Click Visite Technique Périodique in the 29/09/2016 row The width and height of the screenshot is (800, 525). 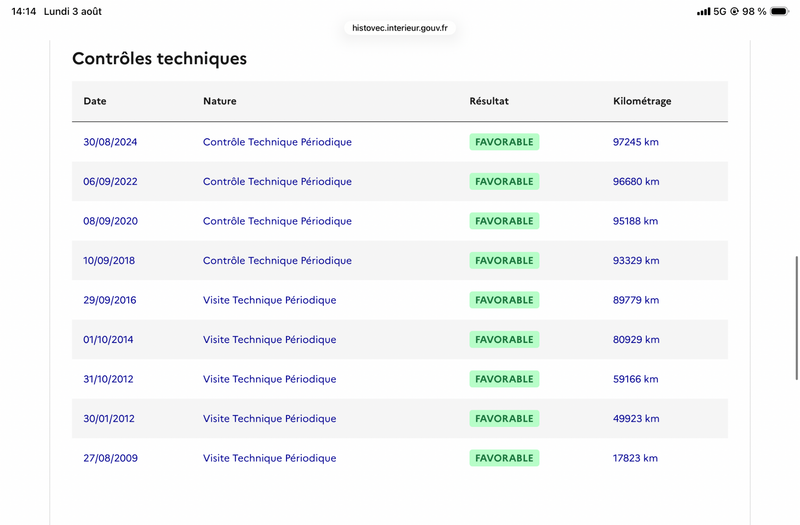tap(269, 300)
